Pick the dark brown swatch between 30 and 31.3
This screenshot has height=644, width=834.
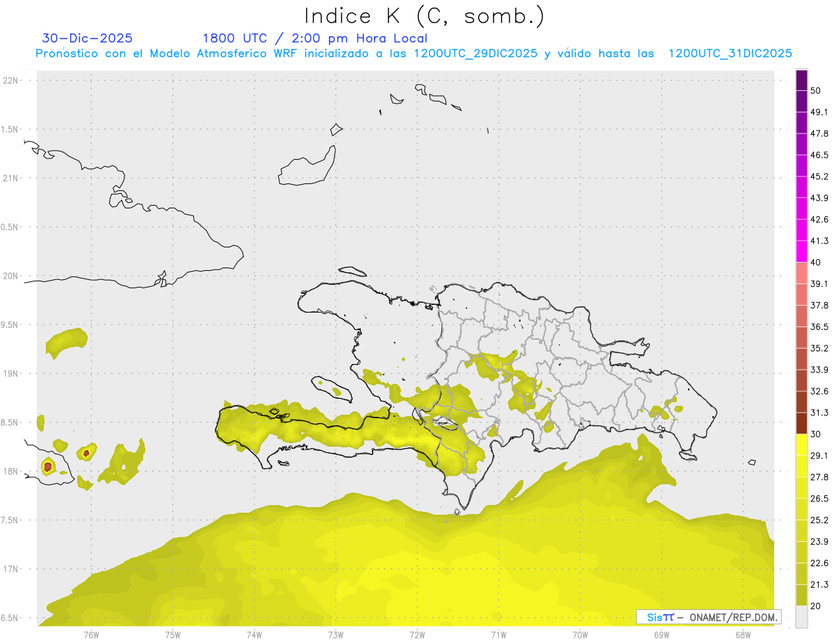pyautogui.click(x=801, y=423)
